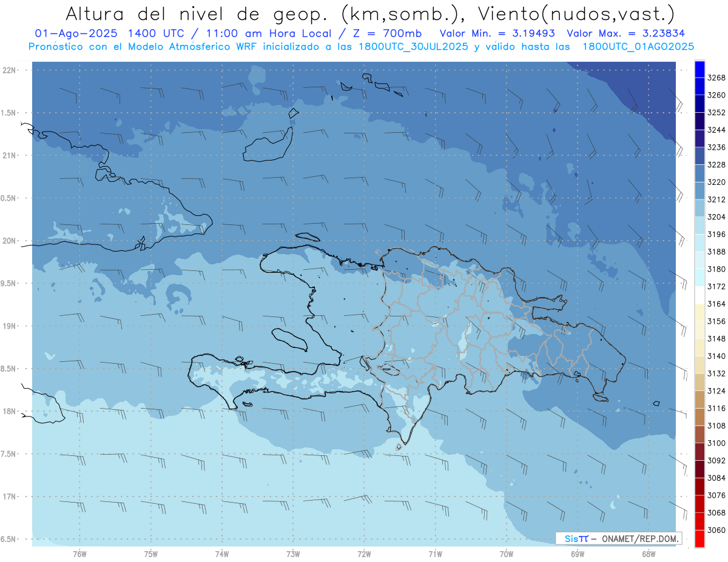Click the dark blue swatch between 3260 and 3268

[699, 86]
